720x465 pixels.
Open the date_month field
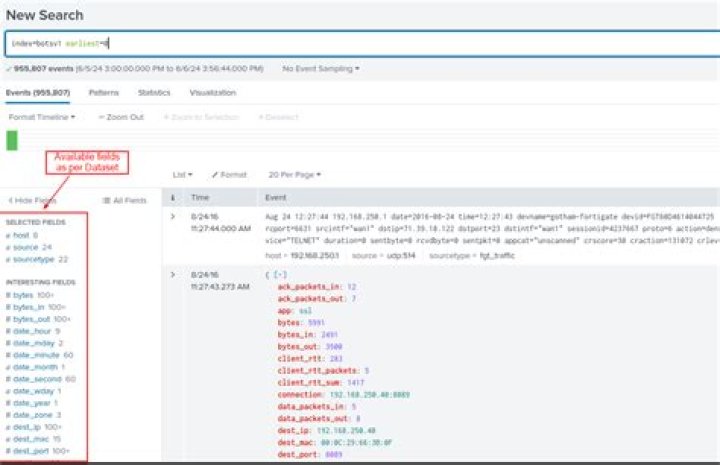click(x=35, y=367)
